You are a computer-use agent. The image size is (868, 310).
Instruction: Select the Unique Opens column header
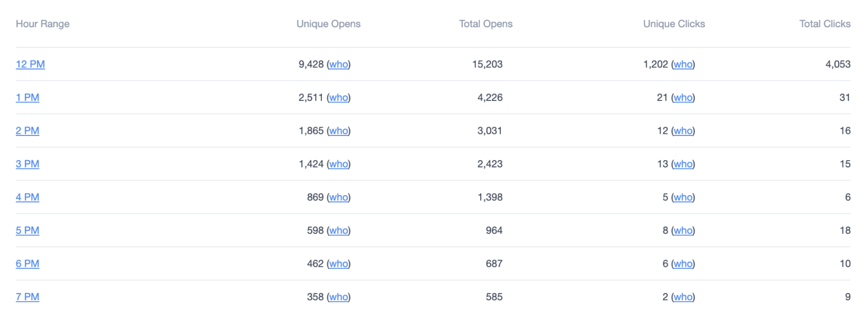(328, 24)
